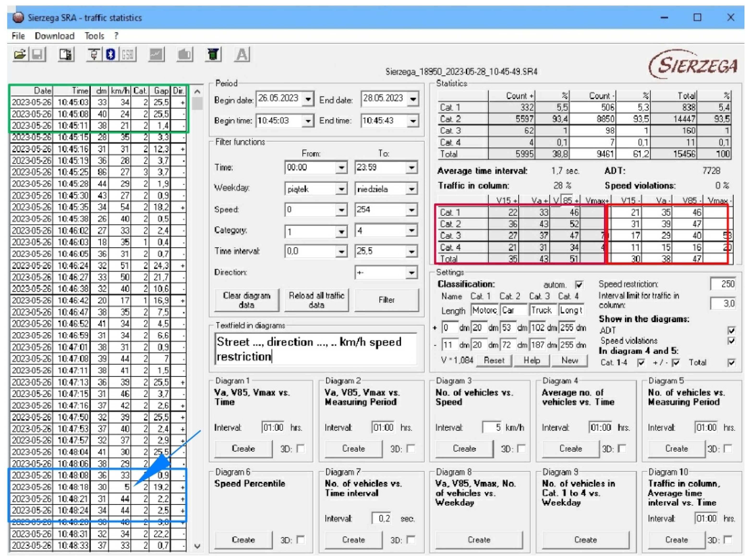This screenshot has width=749, height=560.
Task: Click the GSM download toolbar icon
Action: click(128, 54)
